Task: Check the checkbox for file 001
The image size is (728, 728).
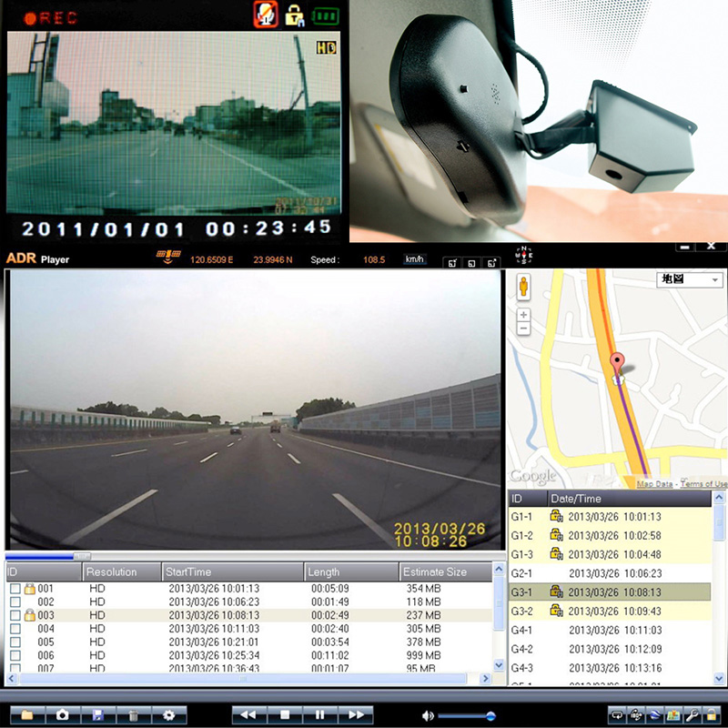Action: pyautogui.click(x=15, y=589)
